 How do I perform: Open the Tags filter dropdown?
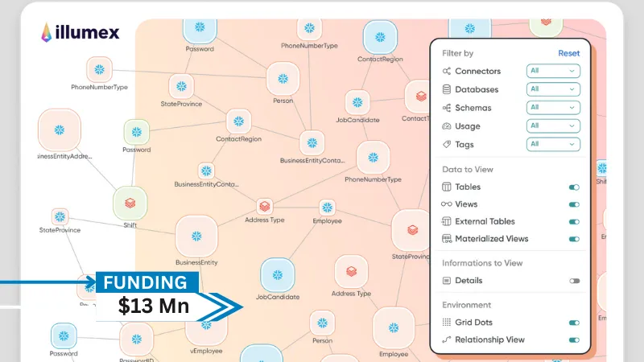pyautogui.click(x=553, y=144)
